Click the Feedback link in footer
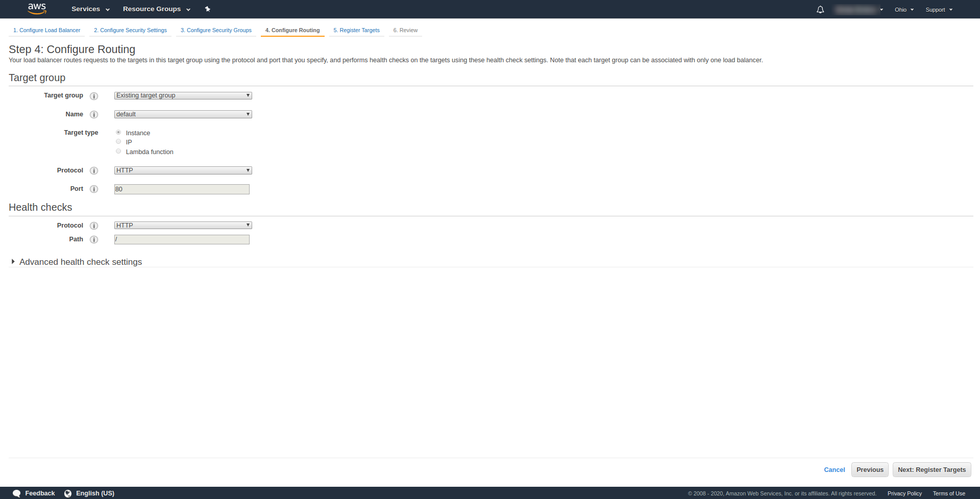Screen dimensions: 980x499 click(40, 493)
